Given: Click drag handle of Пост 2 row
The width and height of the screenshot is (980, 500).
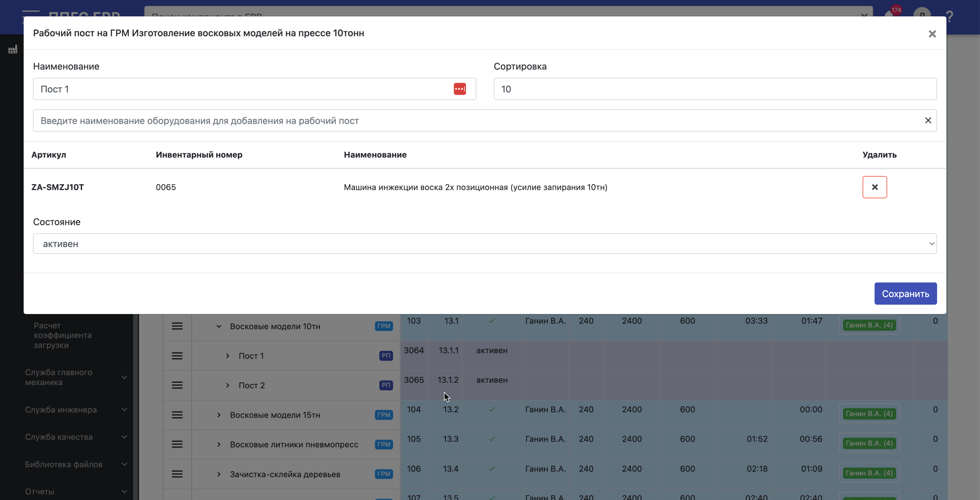Looking at the screenshot, I should 177,385.
